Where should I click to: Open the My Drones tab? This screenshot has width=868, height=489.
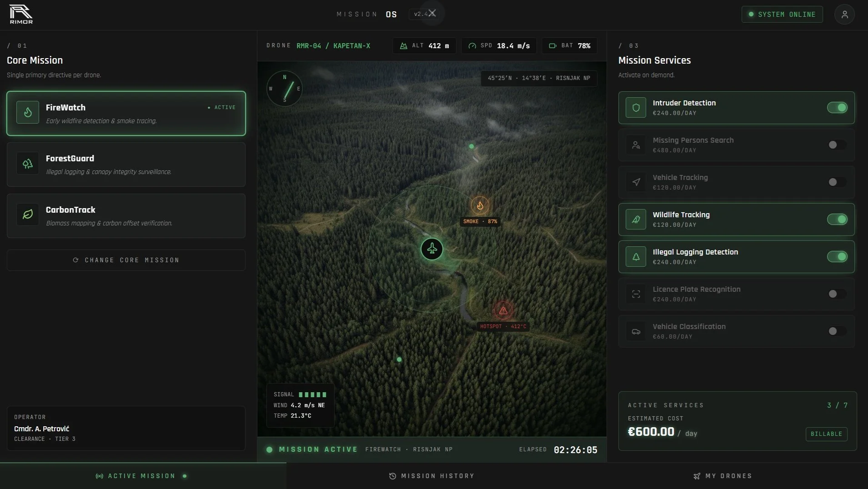click(722, 476)
